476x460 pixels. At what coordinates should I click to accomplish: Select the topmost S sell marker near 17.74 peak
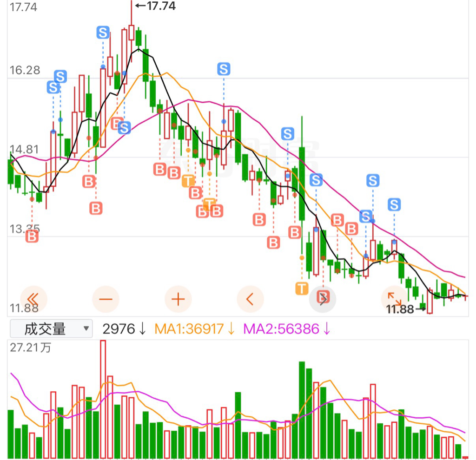point(103,33)
